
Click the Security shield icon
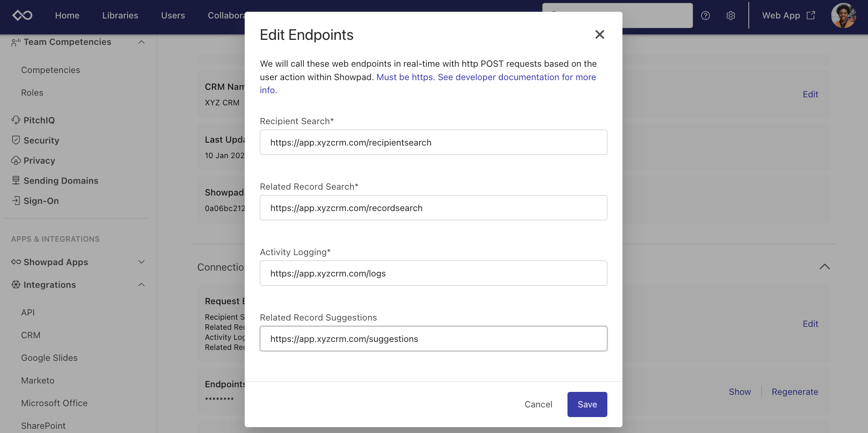pyautogui.click(x=16, y=140)
